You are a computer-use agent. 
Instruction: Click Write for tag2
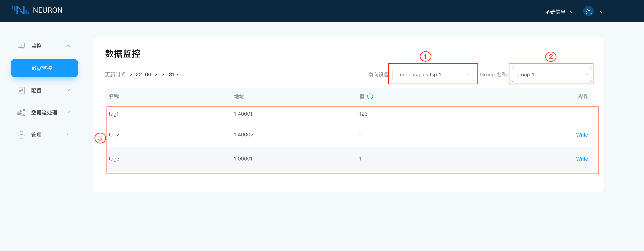pyautogui.click(x=582, y=135)
